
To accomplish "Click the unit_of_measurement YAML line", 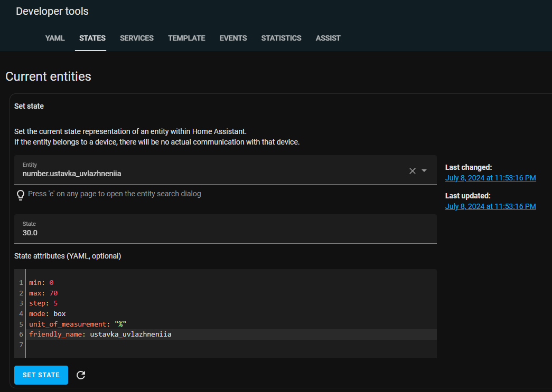I will pos(78,324).
